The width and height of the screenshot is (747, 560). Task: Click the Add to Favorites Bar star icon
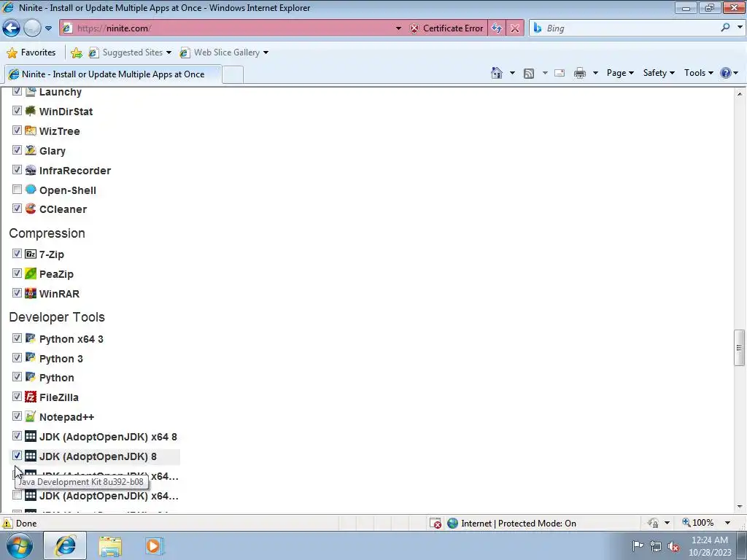pos(76,52)
